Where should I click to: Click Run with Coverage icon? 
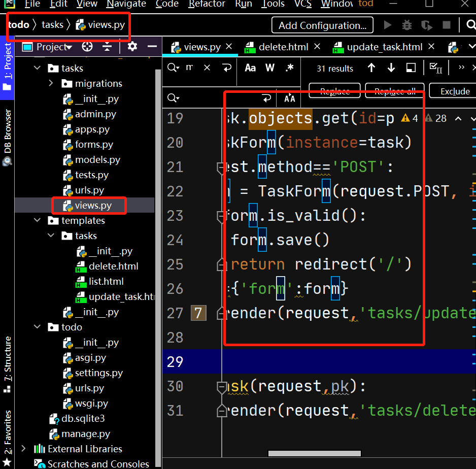click(x=426, y=25)
